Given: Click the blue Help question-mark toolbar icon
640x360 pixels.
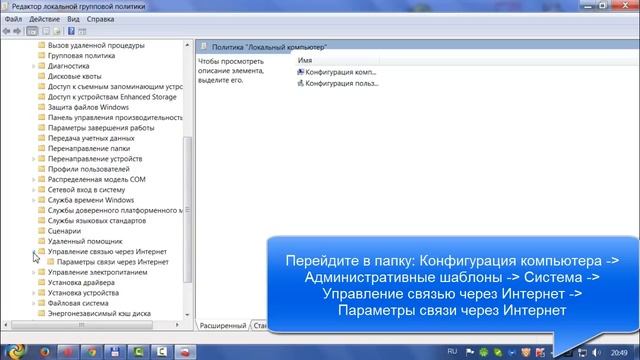Looking at the screenshot, I should point(71,31).
